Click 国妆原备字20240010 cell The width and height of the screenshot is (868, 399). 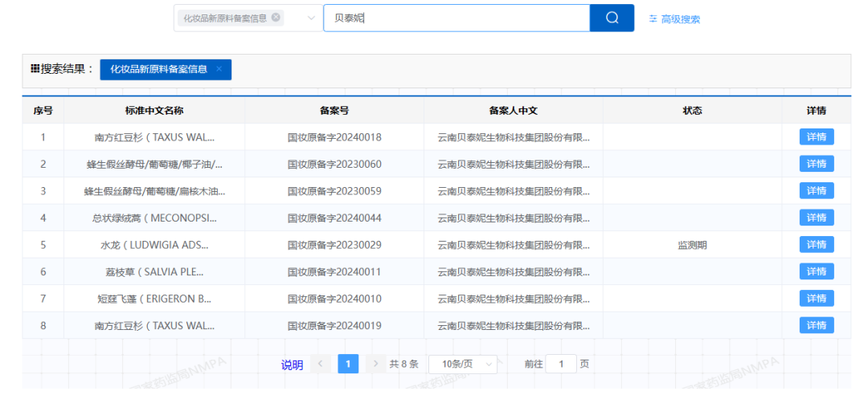pos(334,299)
